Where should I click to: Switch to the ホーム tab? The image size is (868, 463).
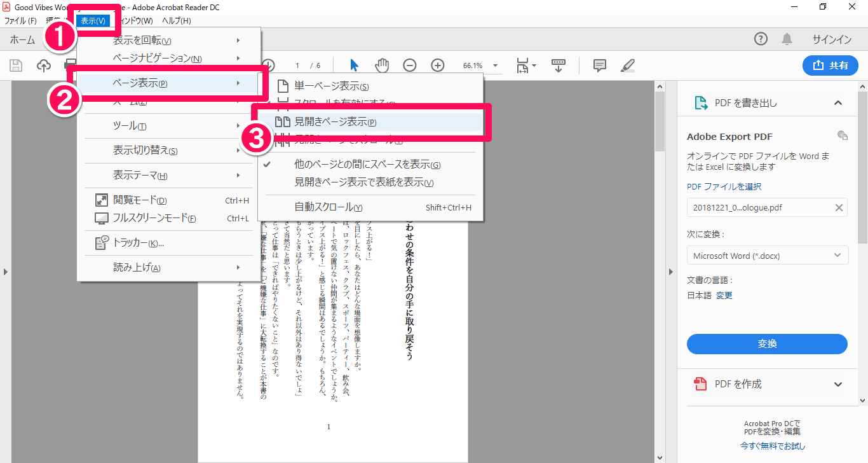click(22, 39)
